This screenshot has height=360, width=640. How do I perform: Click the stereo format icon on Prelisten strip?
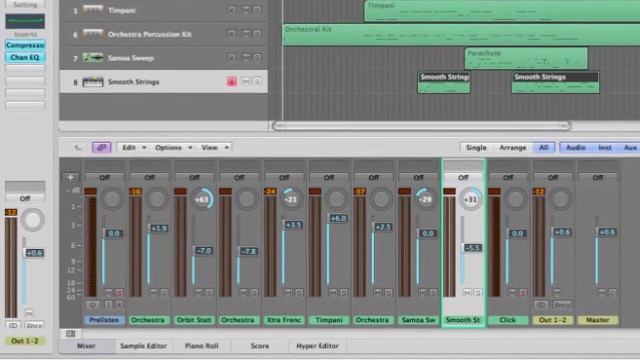click(x=92, y=304)
